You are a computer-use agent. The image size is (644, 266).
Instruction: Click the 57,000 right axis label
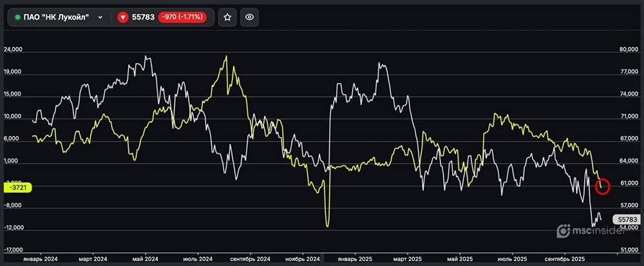pos(629,205)
